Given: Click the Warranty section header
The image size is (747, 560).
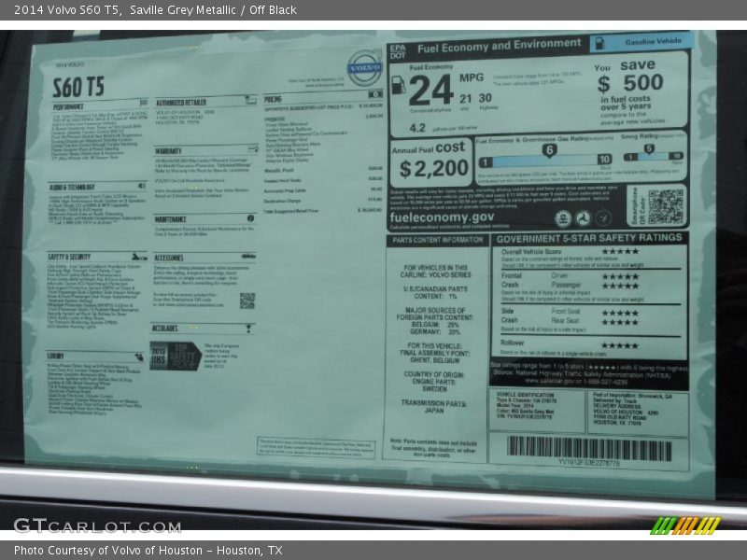Looking at the screenshot, I should click(205, 150).
